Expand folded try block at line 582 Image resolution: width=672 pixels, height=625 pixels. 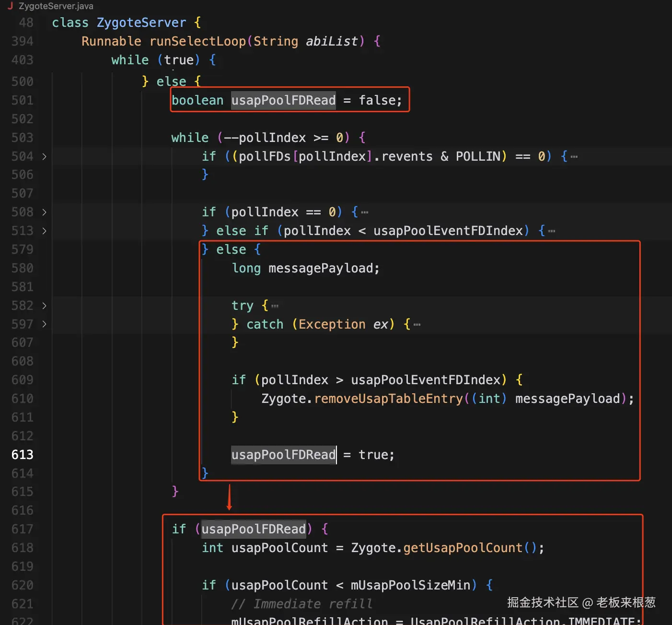point(44,306)
